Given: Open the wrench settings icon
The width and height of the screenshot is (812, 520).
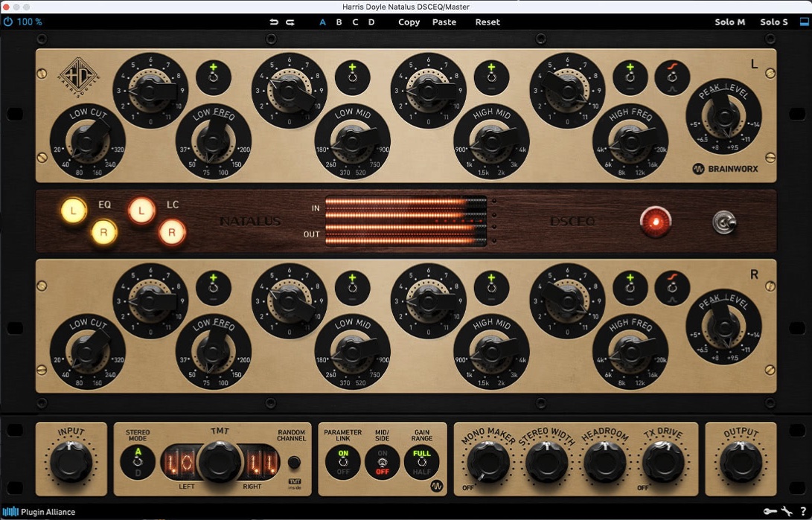Looking at the screenshot, I should point(787,511).
